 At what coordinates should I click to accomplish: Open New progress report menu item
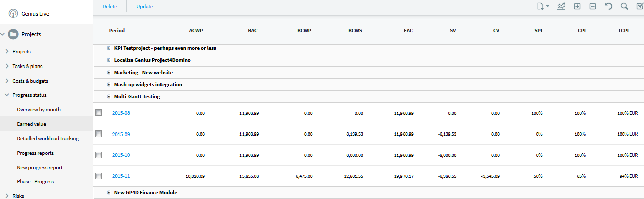point(40,167)
